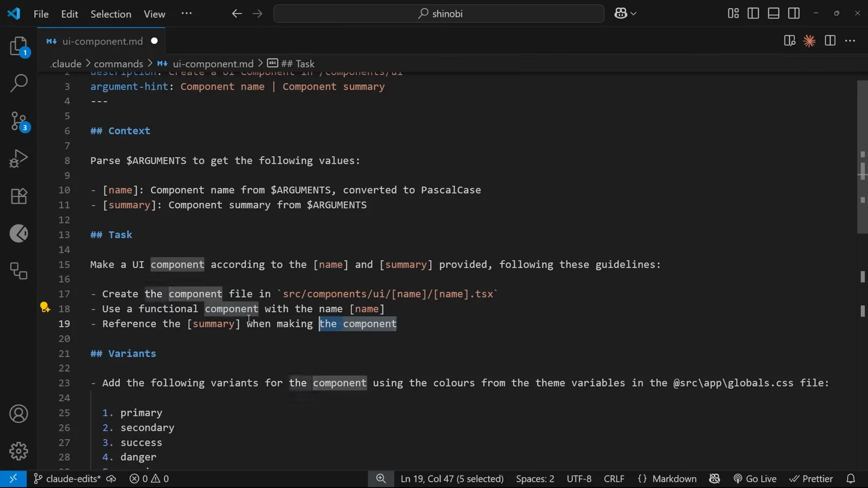Viewport: 868px width, 488px height.
Task: Open the remote window button
Action: pyautogui.click(x=13, y=479)
